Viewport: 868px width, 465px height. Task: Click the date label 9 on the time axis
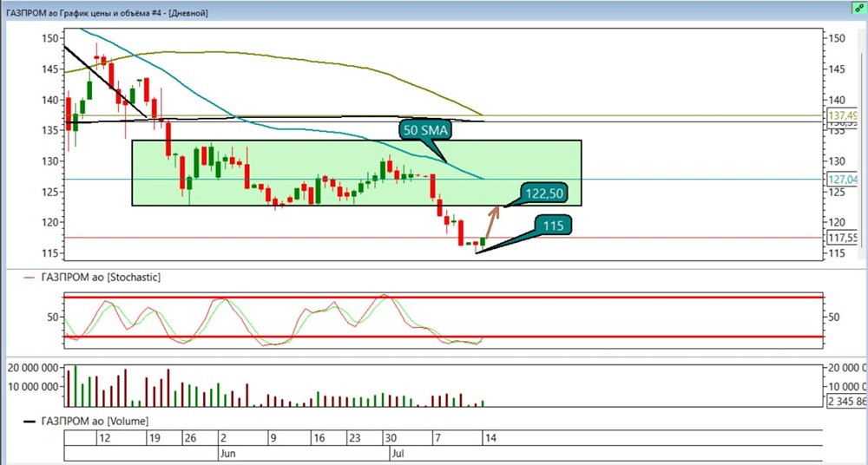pyautogui.click(x=272, y=438)
